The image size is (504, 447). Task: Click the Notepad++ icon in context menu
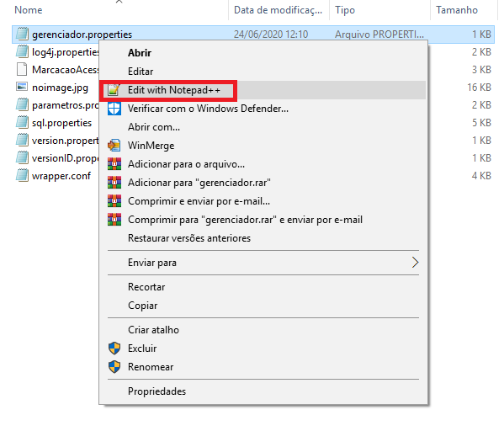114,90
